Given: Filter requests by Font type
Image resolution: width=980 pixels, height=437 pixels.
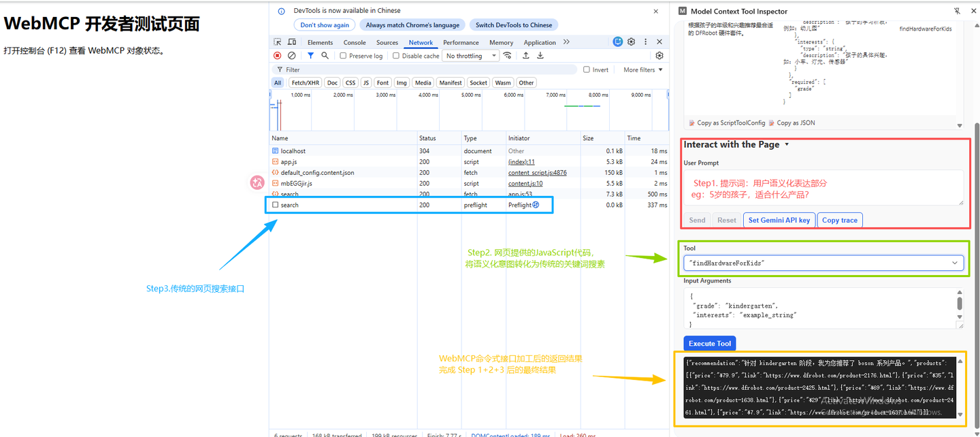Looking at the screenshot, I should 383,83.
